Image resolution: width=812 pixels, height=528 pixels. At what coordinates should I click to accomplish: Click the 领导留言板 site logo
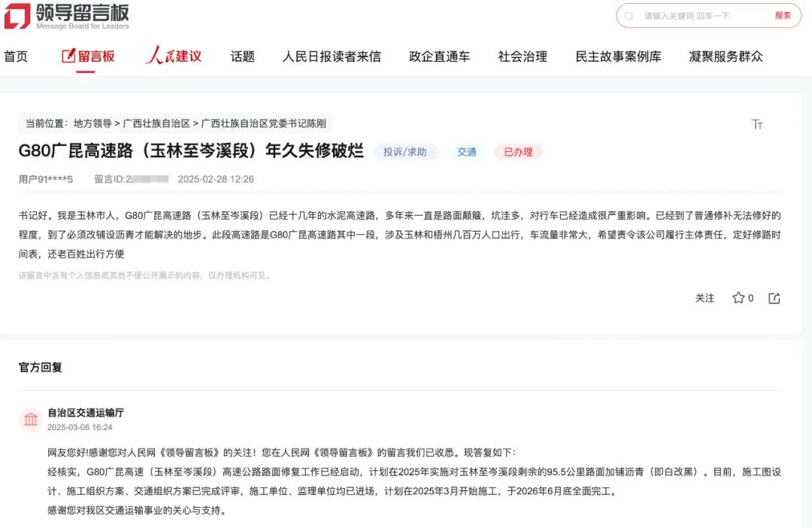pos(66,16)
